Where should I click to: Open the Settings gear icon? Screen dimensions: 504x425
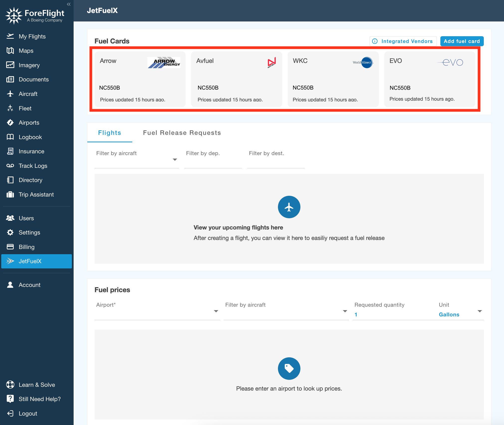(x=10, y=232)
